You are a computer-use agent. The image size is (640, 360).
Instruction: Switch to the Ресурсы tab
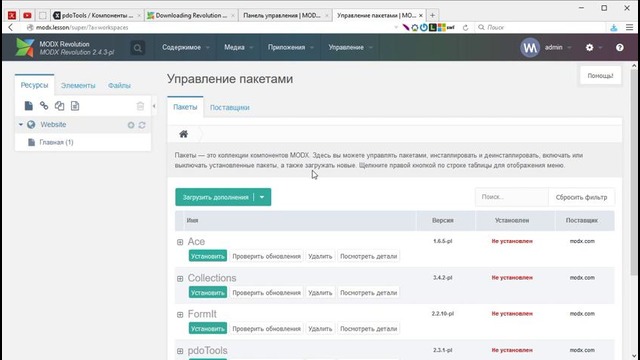click(34, 85)
